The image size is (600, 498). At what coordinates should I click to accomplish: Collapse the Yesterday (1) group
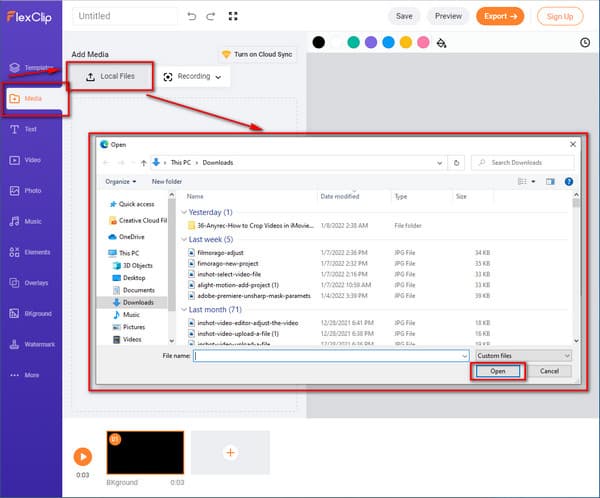click(x=184, y=212)
